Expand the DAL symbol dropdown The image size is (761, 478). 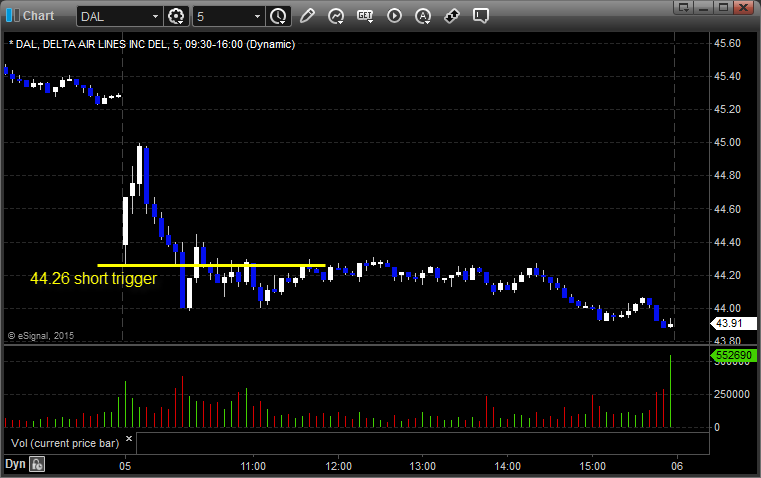(x=154, y=16)
